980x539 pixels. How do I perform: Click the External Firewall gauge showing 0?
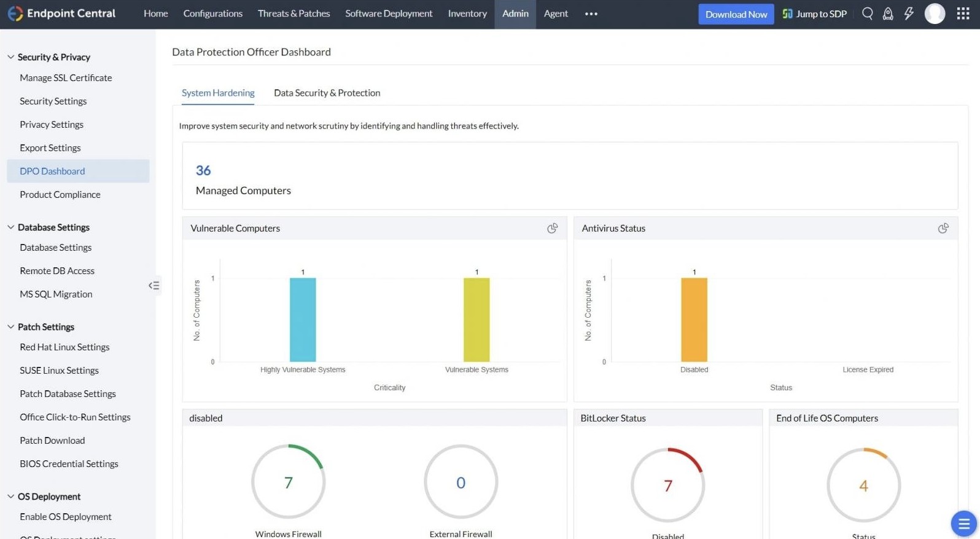(461, 482)
